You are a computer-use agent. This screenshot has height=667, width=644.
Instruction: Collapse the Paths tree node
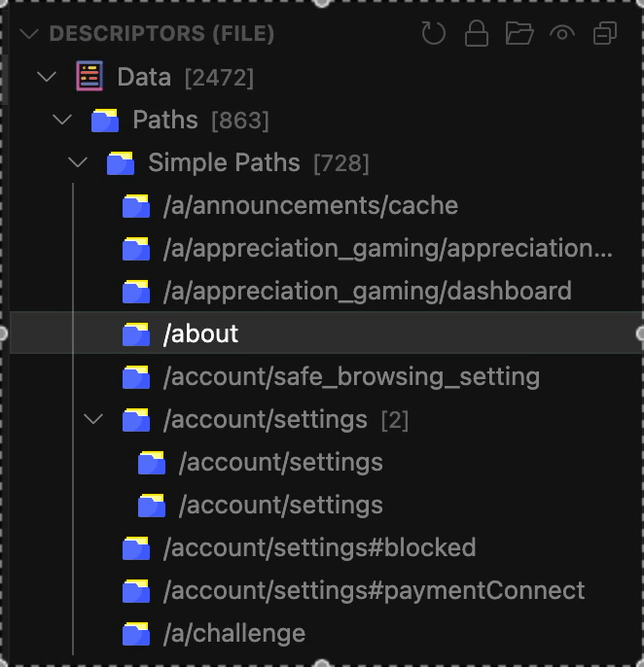point(62,121)
